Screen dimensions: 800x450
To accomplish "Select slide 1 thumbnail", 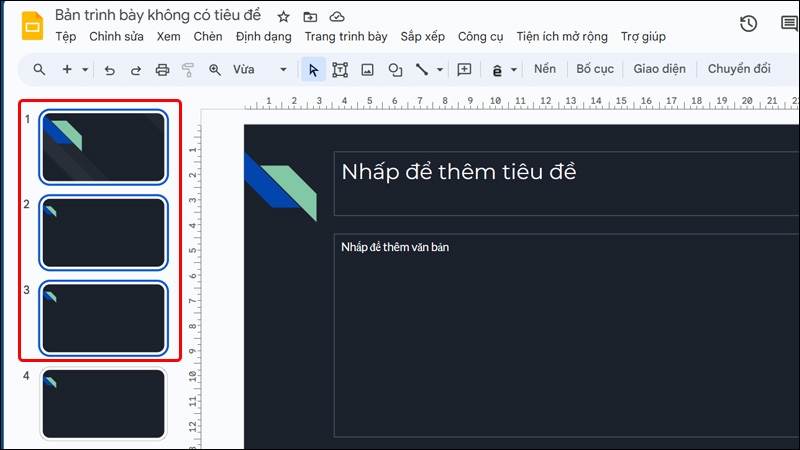I will pos(104,147).
